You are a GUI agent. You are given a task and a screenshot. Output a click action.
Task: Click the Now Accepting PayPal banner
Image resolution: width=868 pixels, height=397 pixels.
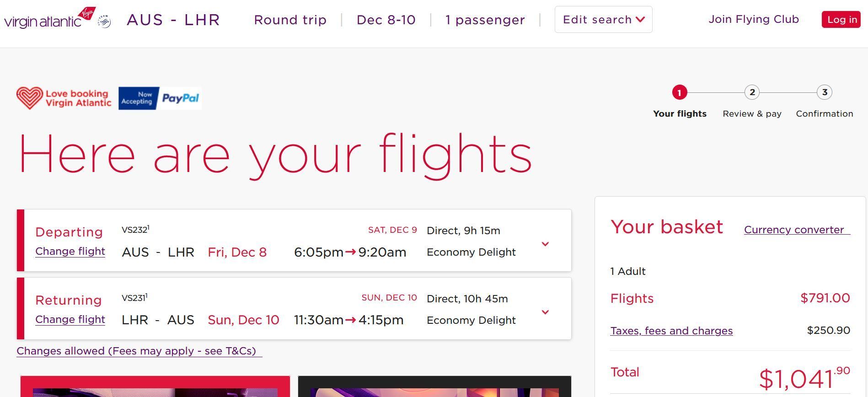(160, 98)
